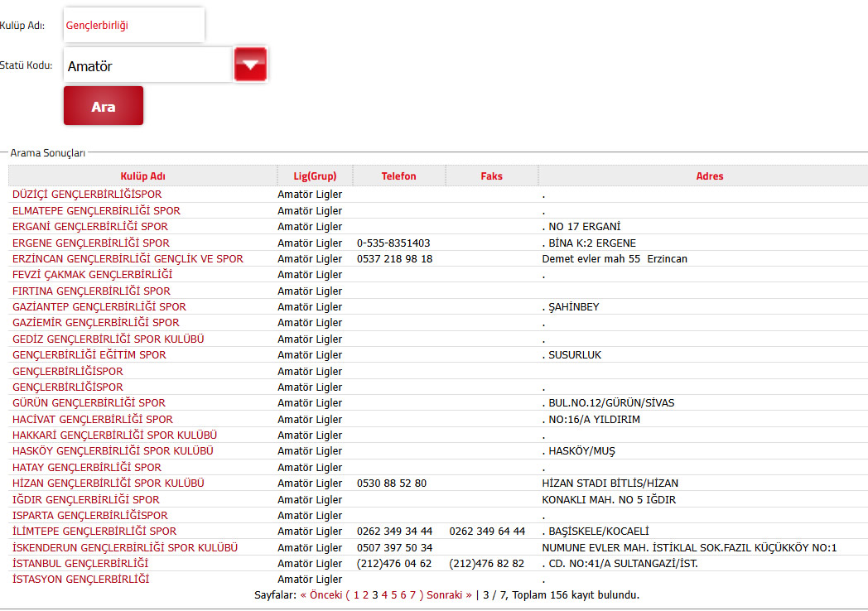Click the Faks column header
Screen dimensions: 868x611
(x=492, y=176)
